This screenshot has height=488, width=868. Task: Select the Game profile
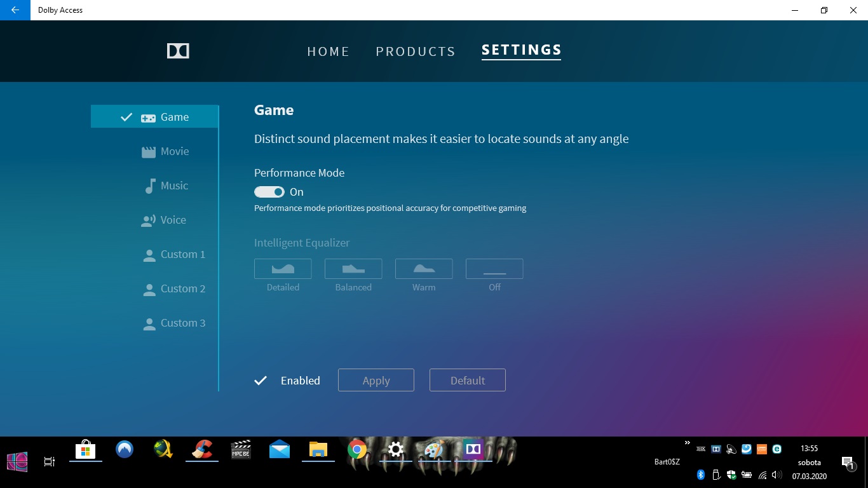tap(154, 117)
